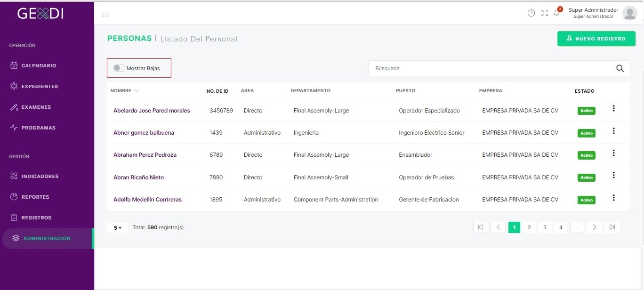
Task: Sort by the NOMBRE column chevron
Action: [137, 90]
